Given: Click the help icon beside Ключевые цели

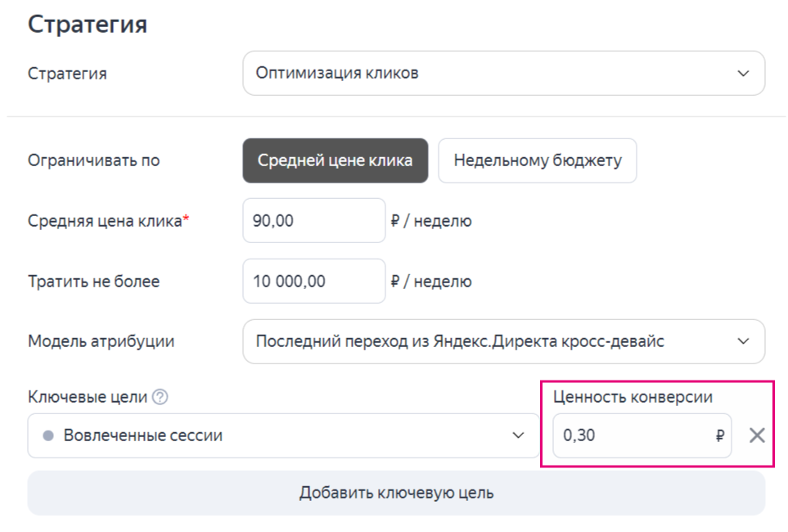Looking at the screenshot, I should tap(160, 398).
